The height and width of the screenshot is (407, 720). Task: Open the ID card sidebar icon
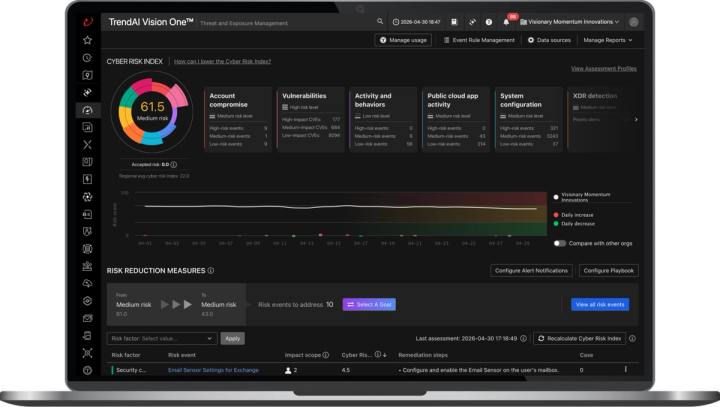pos(87,214)
